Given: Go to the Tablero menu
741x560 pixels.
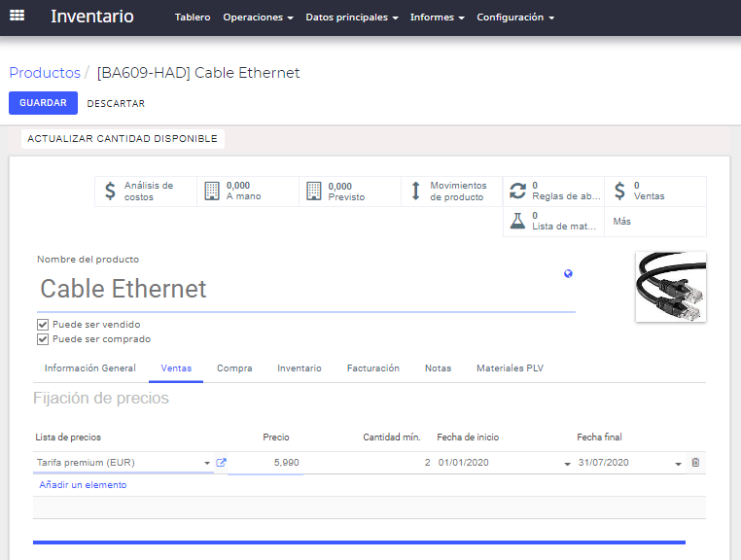Looking at the screenshot, I should click(193, 17).
